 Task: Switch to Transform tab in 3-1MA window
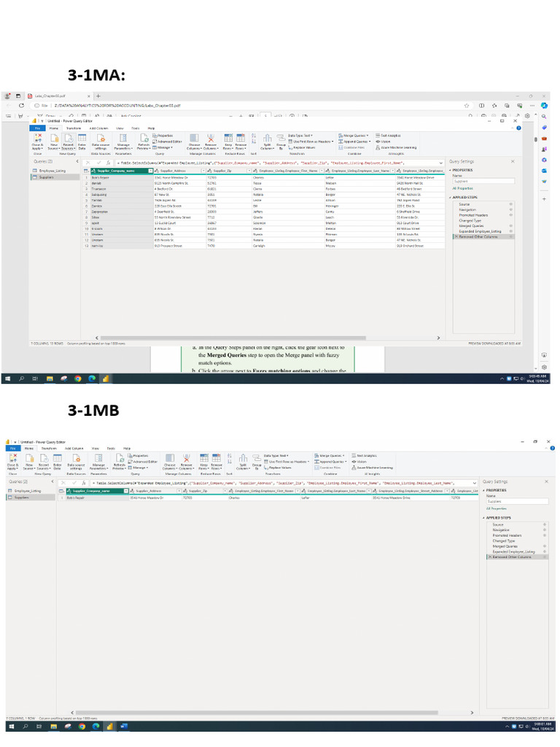(x=74, y=128)
